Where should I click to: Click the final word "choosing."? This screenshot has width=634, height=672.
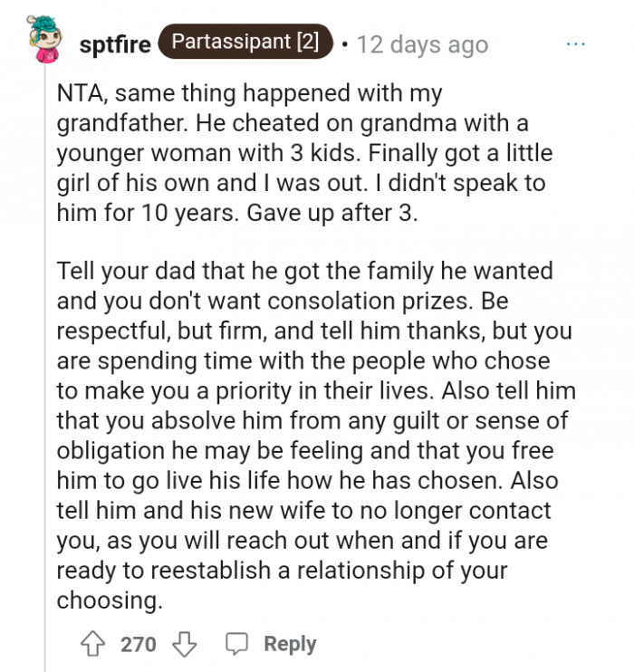[108, 600]
